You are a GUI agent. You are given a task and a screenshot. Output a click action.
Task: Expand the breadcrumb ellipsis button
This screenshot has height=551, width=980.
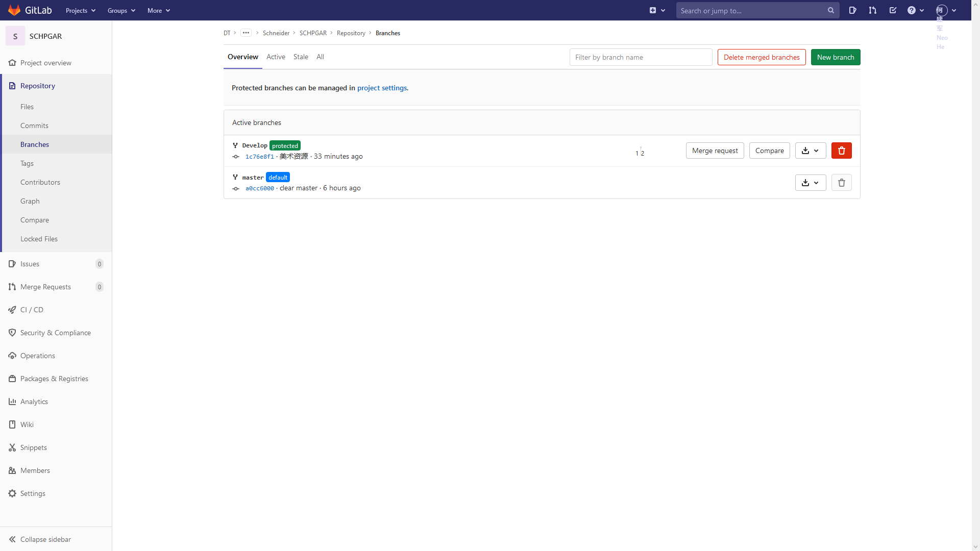tap(246, 33)
